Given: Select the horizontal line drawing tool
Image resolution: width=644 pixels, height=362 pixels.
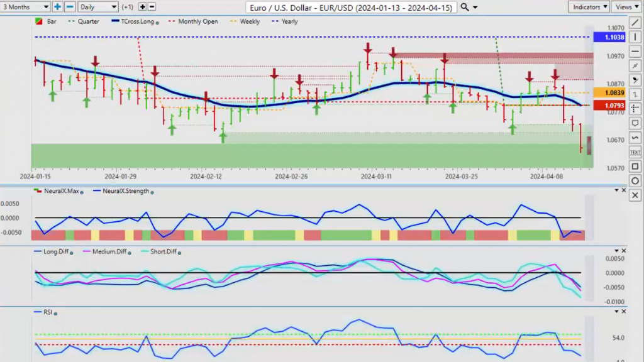Looking at the screenshot, I should pyautogui.click(x=635, y=52).
